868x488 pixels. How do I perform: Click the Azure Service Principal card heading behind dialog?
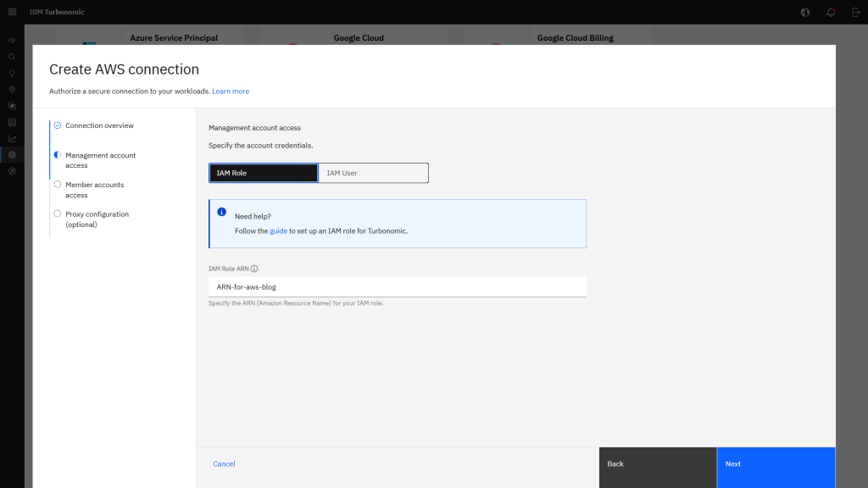174,38
